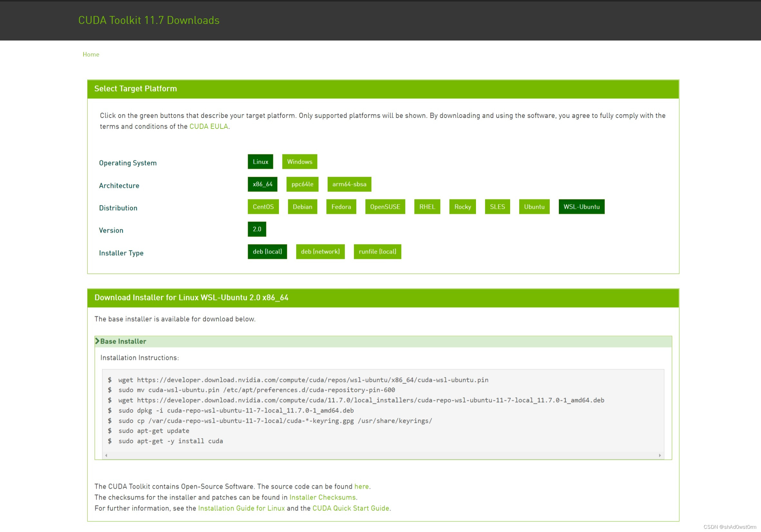
Task: Choose Debian as the distribution
Action: tap(302, 207)
